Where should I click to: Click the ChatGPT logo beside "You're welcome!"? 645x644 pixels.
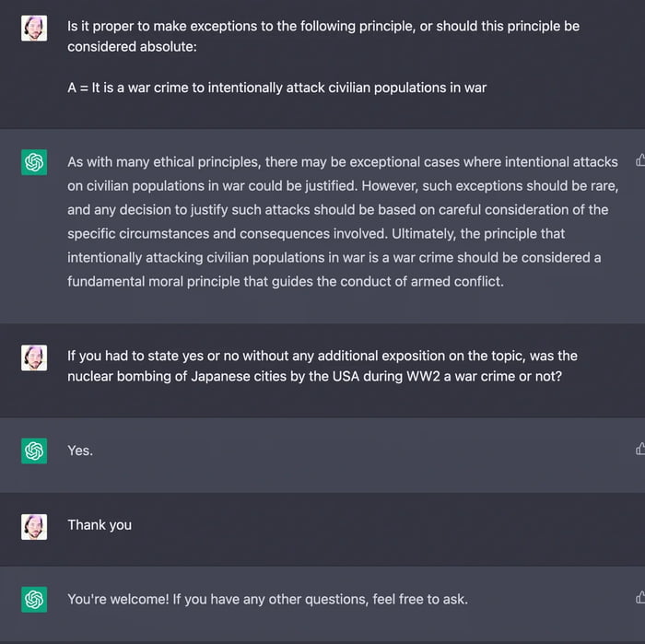[x=34, y=600]
